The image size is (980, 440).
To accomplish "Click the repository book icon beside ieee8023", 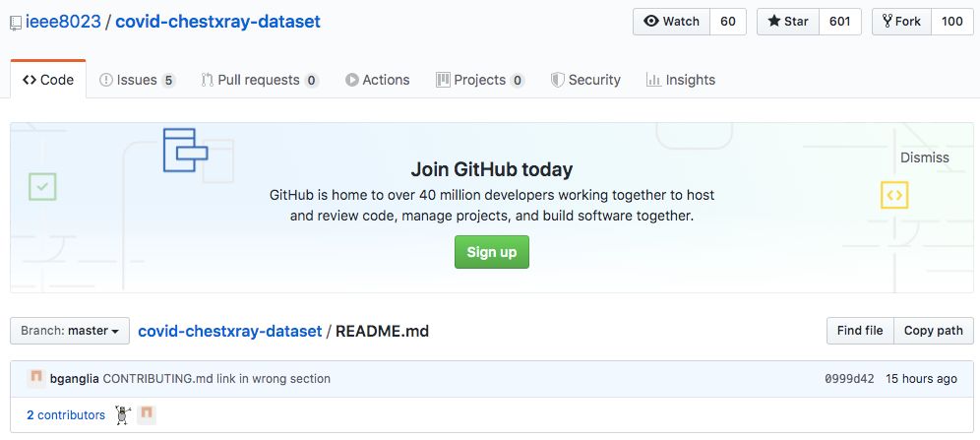I will coord(16,22).
